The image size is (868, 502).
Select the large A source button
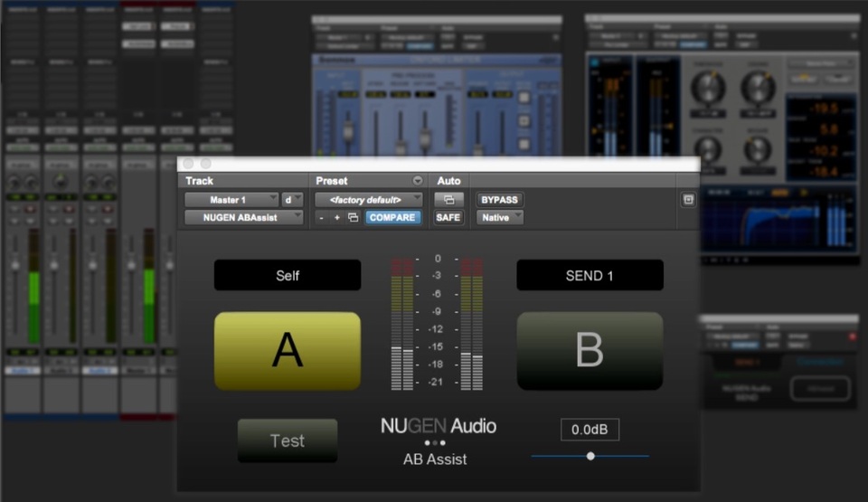287,351
